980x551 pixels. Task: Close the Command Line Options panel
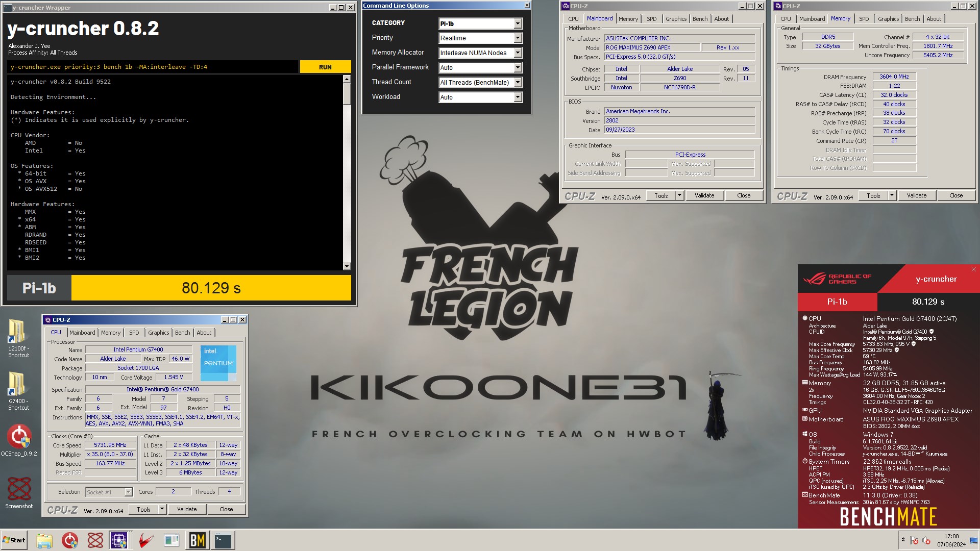pos(527,5)
